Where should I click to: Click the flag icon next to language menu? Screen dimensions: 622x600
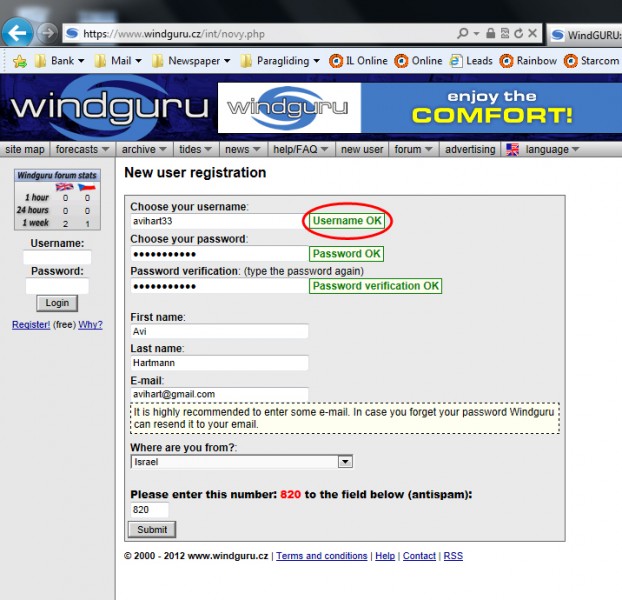pos(513,150)
